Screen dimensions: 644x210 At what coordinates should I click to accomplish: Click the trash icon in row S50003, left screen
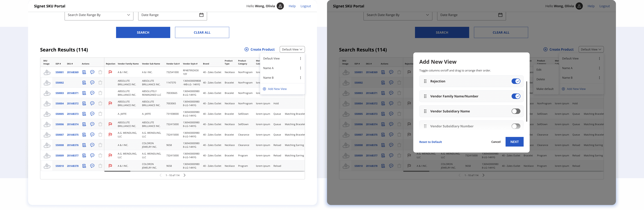[x=100, y=93]
